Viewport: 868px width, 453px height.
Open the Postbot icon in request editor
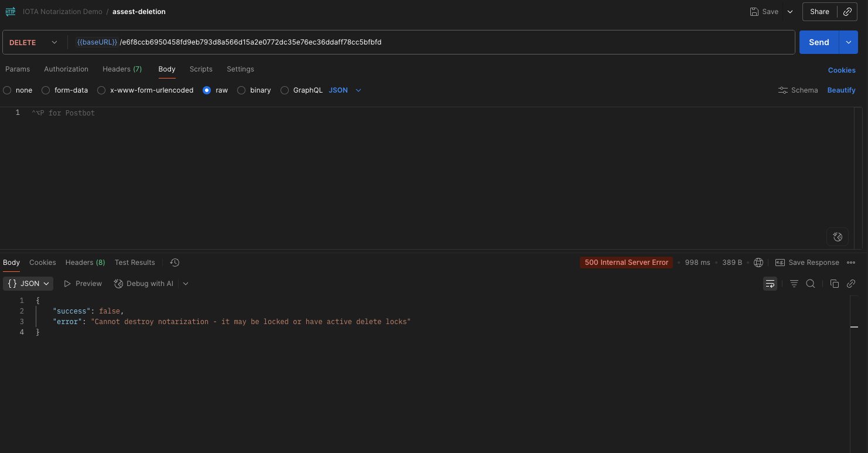838,237
